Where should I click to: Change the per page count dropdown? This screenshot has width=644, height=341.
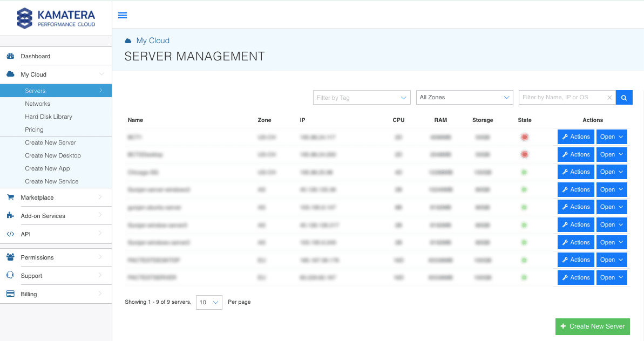pyautogui.click(x=209, y=303)
